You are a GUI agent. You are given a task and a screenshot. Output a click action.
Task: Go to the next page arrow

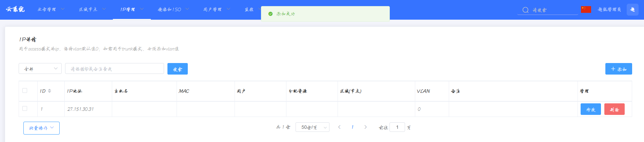pyautogui.click(x=365, y=127)
